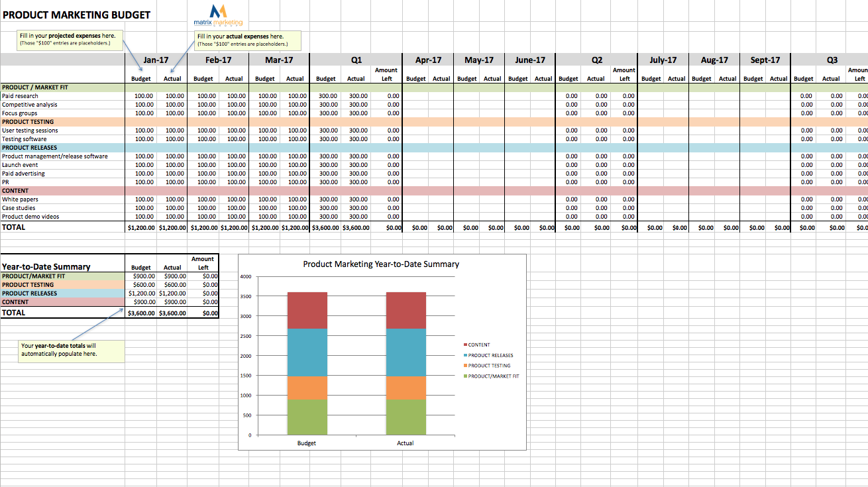
Task: Select the TOTAL label of the main budget table
Action: [x=14, y=227]
